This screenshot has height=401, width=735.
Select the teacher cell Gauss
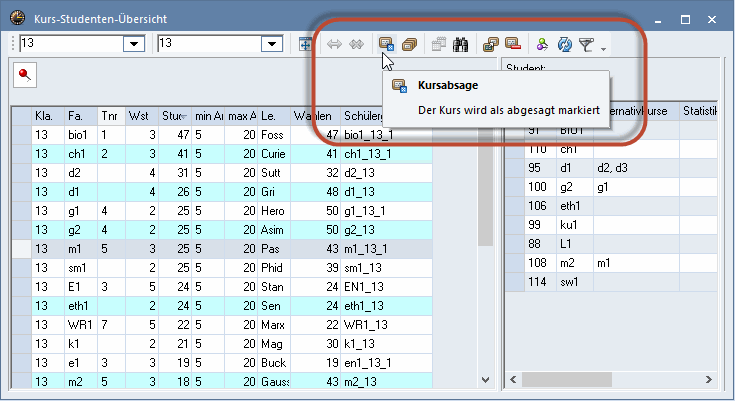point(274,382)
